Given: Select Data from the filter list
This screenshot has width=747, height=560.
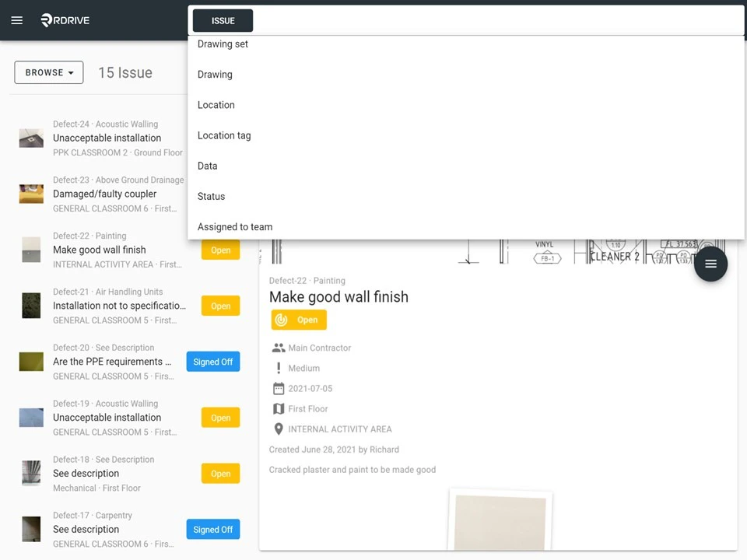Looking at the screenshot, I should point(207,166).
